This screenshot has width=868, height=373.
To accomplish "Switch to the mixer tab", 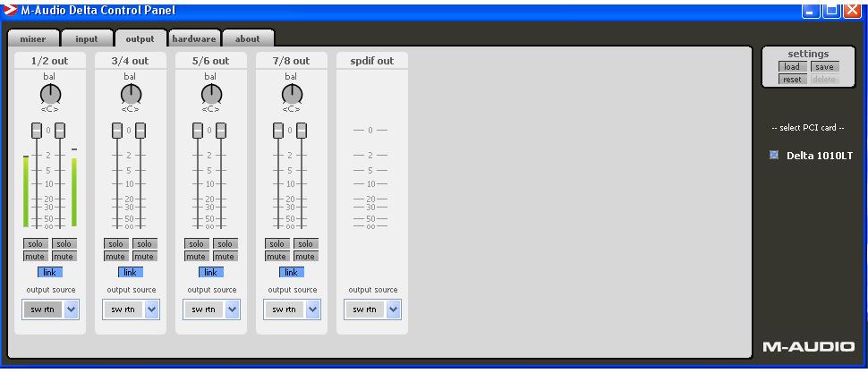I will (32, 38).
